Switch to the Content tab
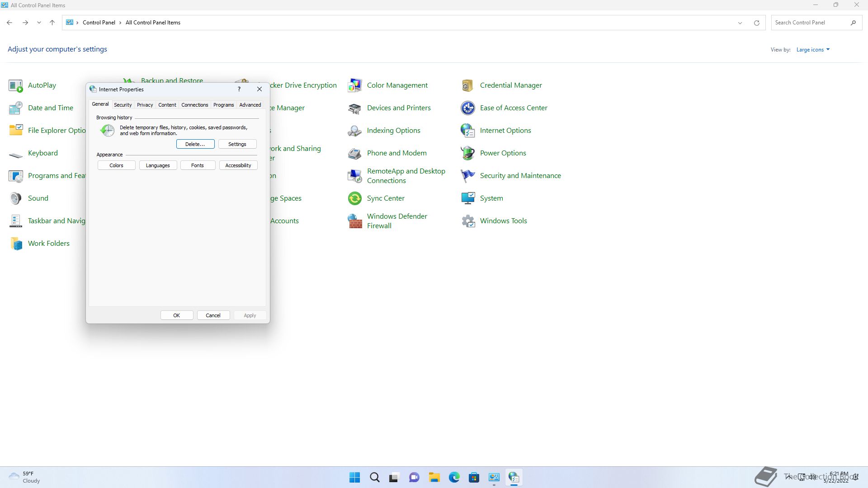 167,105
